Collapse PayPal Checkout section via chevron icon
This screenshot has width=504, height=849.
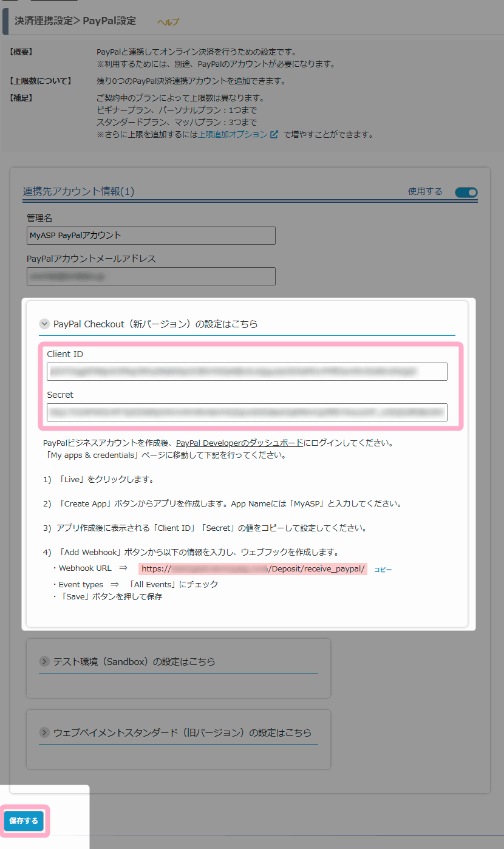point(44,324)
